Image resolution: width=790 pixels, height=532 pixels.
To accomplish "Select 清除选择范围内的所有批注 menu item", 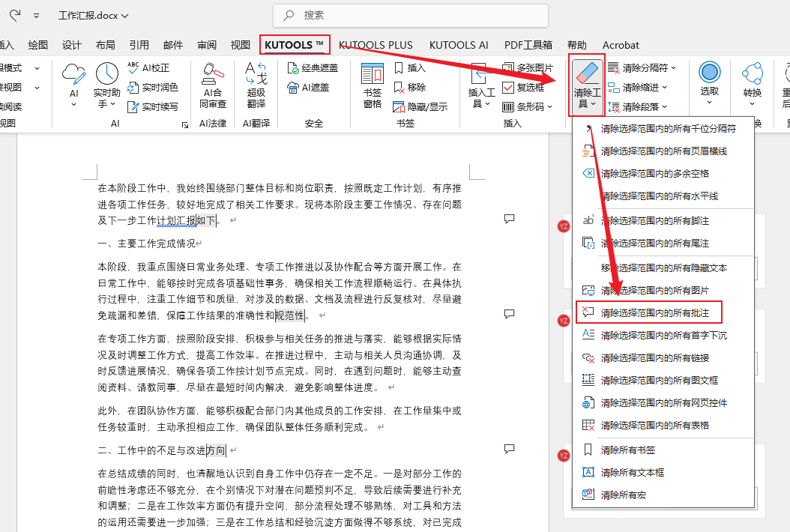I will click(x=663, y=312).
